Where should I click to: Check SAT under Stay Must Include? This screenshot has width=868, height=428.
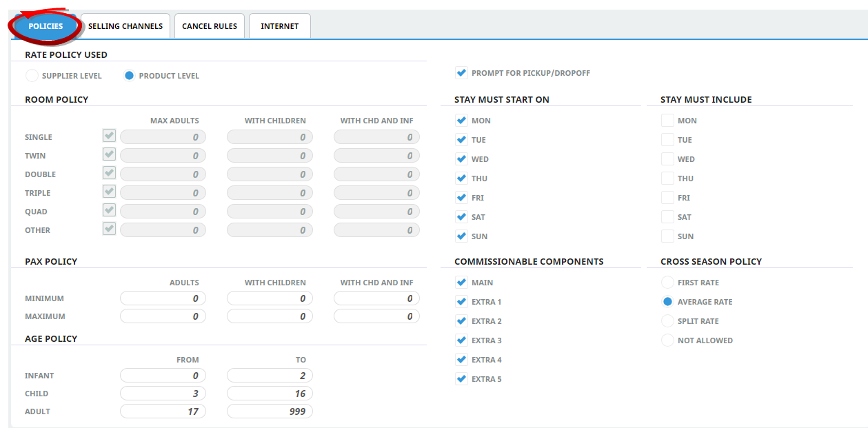pos(667,216)
